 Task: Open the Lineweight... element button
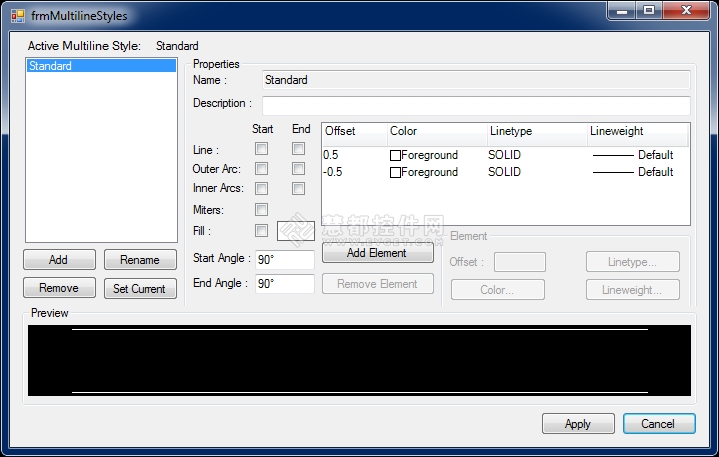click(x=633, y=290)
